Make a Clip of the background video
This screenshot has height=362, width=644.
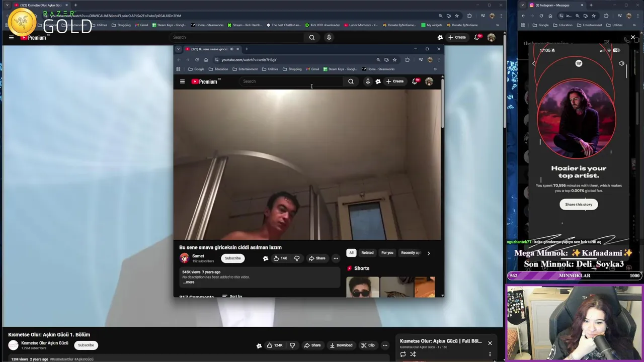click(368, 345)
